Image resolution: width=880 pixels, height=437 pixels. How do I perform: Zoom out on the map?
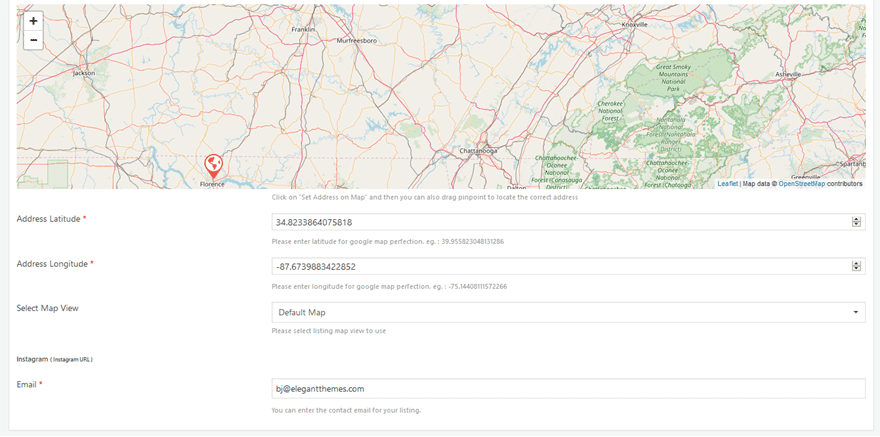[x=34, y=40]
